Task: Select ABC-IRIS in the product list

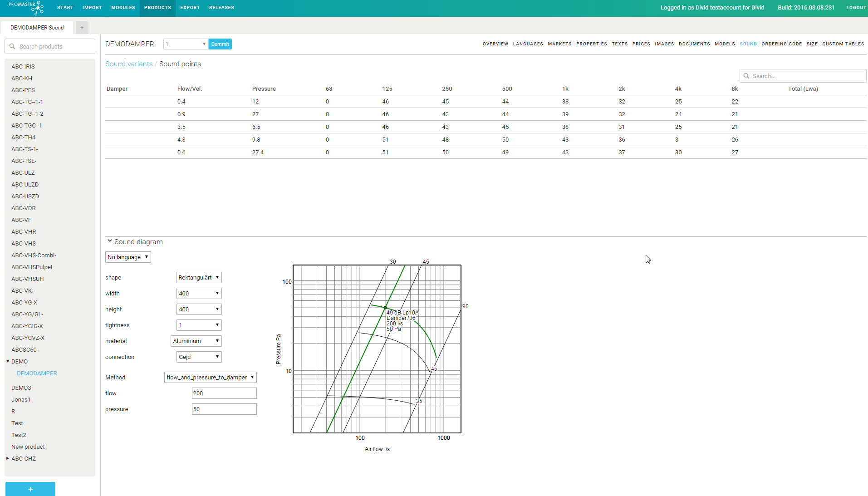Action: (23, 66)
